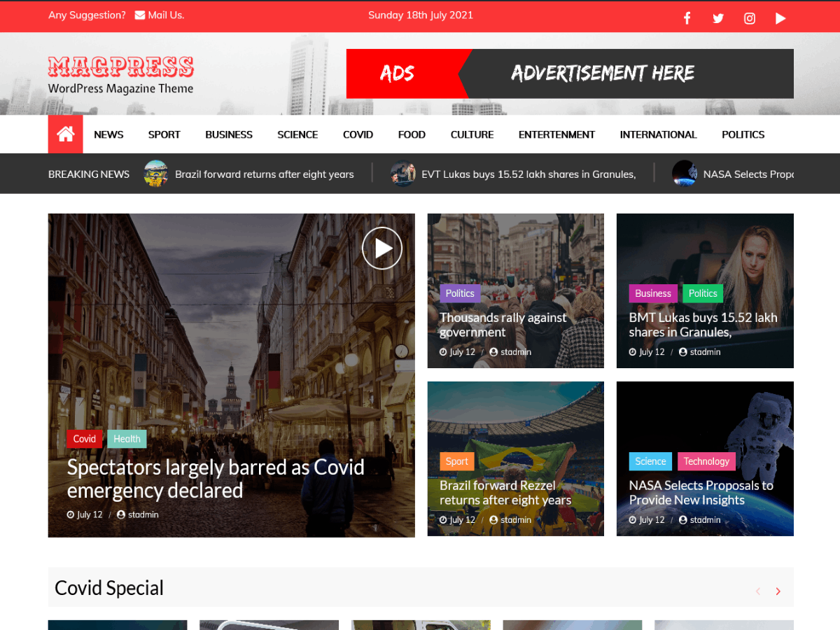Screen dimensions: 840x630
Task: Open the NEWS menu item
Action: [108, 134]
